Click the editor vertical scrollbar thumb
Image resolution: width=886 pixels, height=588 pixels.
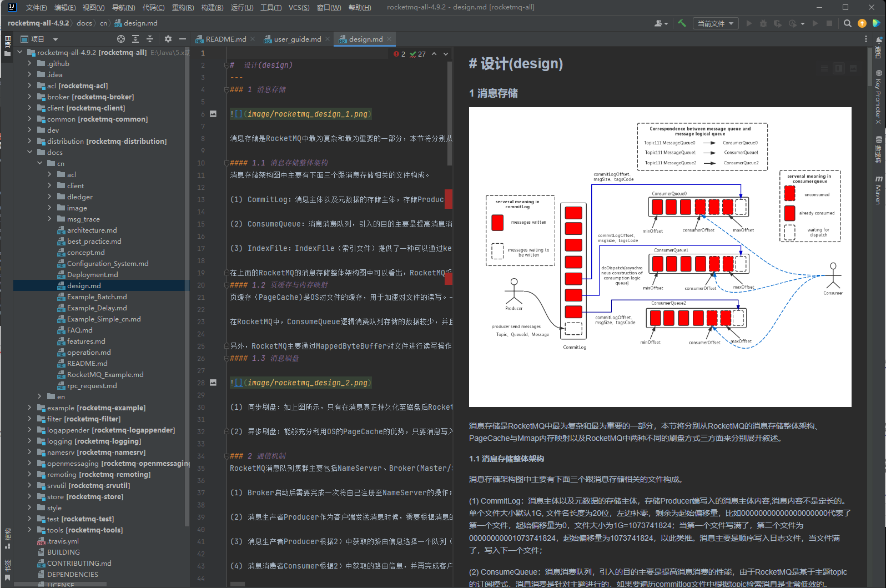coord(449,113)
